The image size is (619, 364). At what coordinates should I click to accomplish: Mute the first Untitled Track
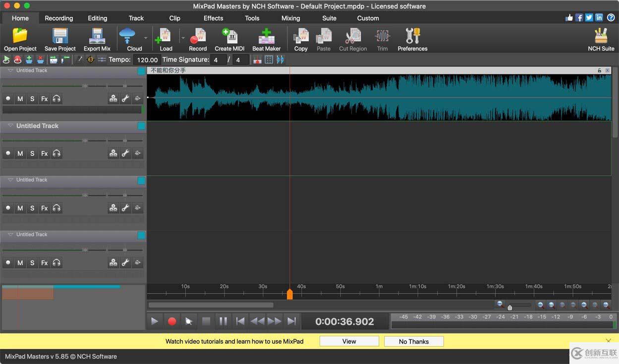point(20,99)
